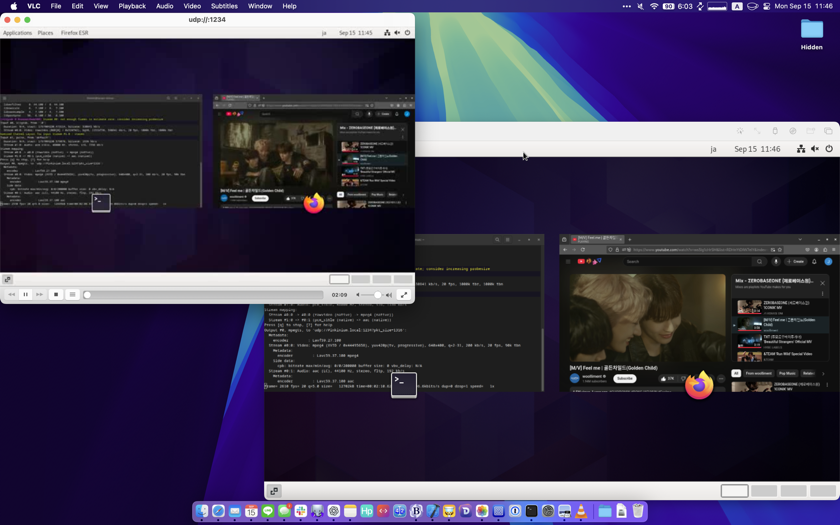Open the View menu
This screenshot has width=840, height=525.
(101, 6)
